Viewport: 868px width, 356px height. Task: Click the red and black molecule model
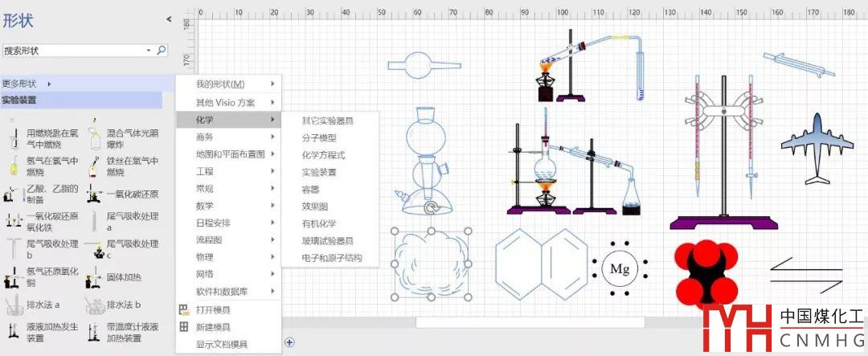coord(708,274)
